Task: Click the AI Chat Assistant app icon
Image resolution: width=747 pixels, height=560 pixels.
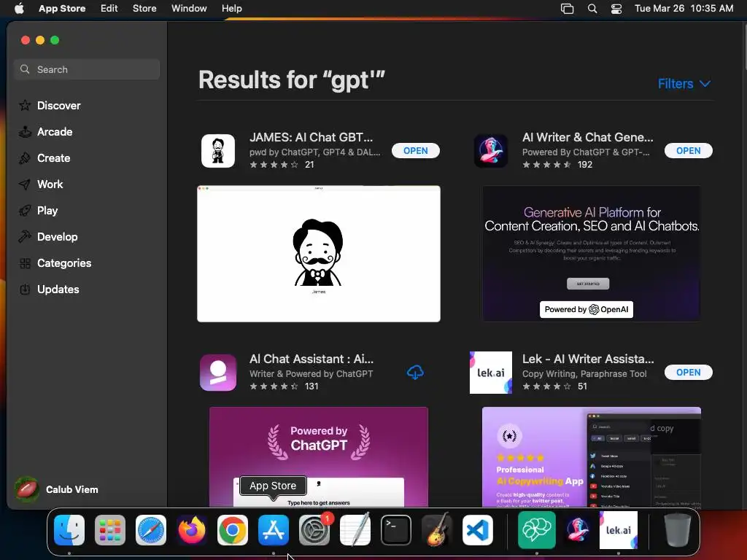Action: point(218,373)
